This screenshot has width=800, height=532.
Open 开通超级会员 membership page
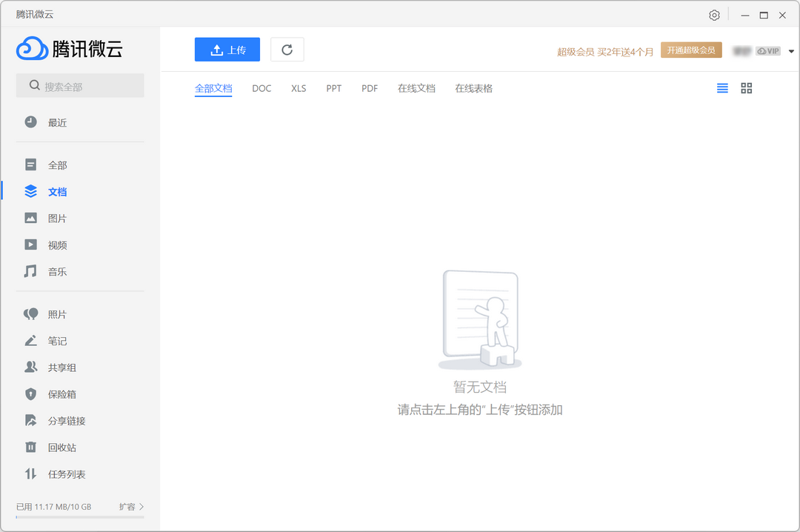point(690,50)
